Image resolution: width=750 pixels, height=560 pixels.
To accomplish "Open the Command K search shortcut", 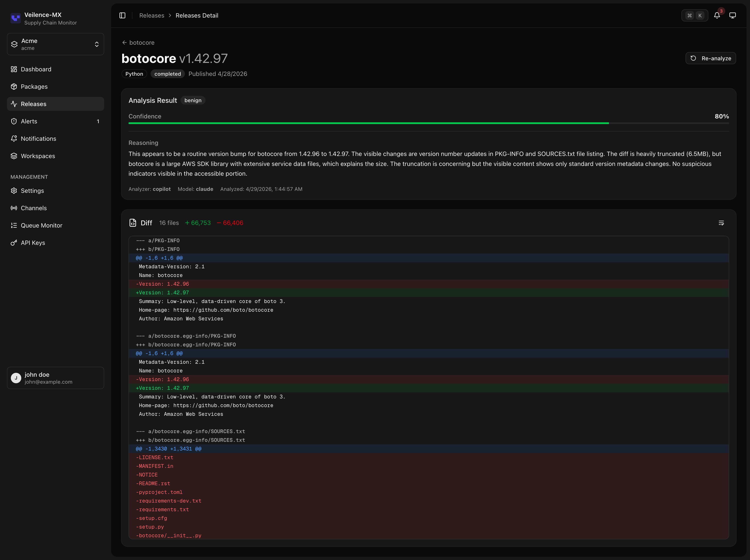I will [x=694, y=15].
